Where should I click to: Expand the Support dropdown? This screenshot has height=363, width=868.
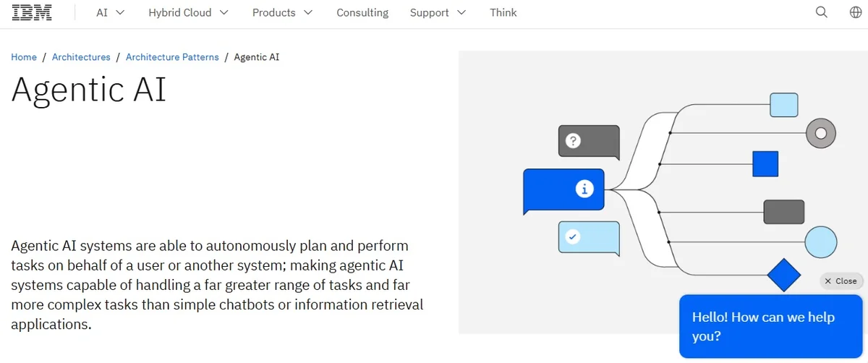click(438, 12)
